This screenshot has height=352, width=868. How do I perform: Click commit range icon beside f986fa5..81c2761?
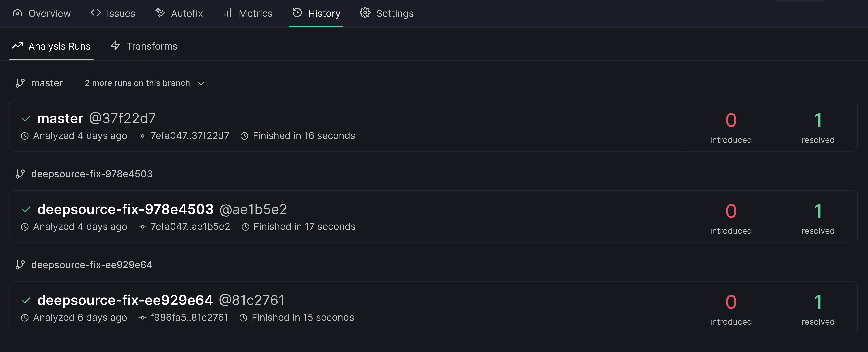pos(143,318)
